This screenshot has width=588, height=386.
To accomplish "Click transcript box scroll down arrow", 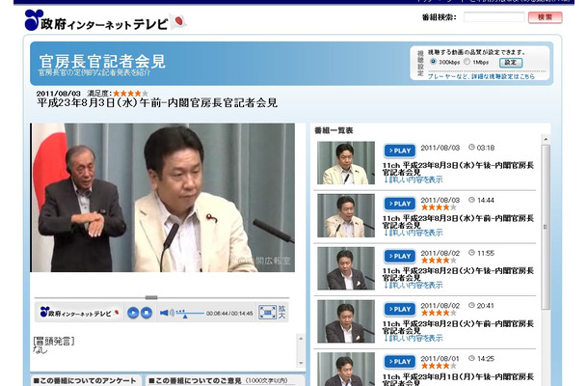I will (x=301, y=363).
